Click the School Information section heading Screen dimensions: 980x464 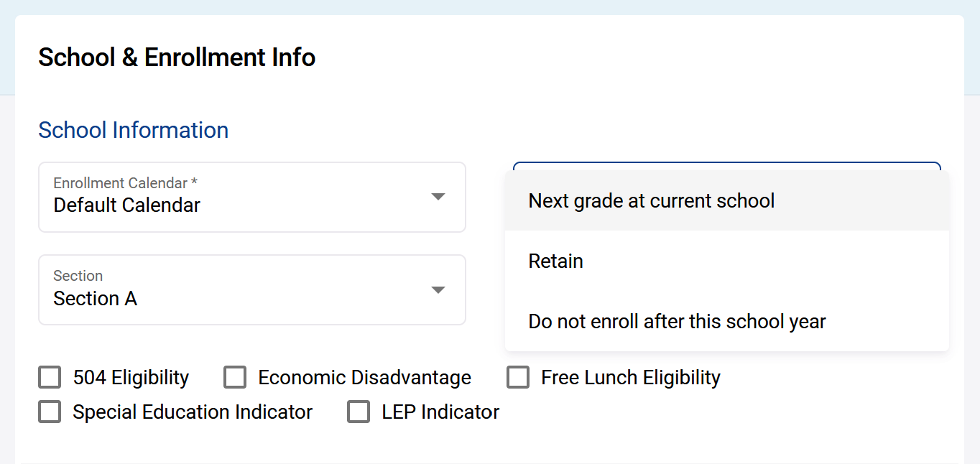coord(134,130)
